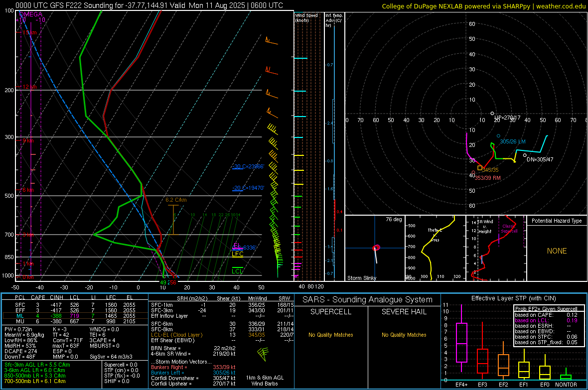Click the red Bunkers right-mover circle on the hodograph
The height and width of the screenshot is (390, 588).
point(473,172)
